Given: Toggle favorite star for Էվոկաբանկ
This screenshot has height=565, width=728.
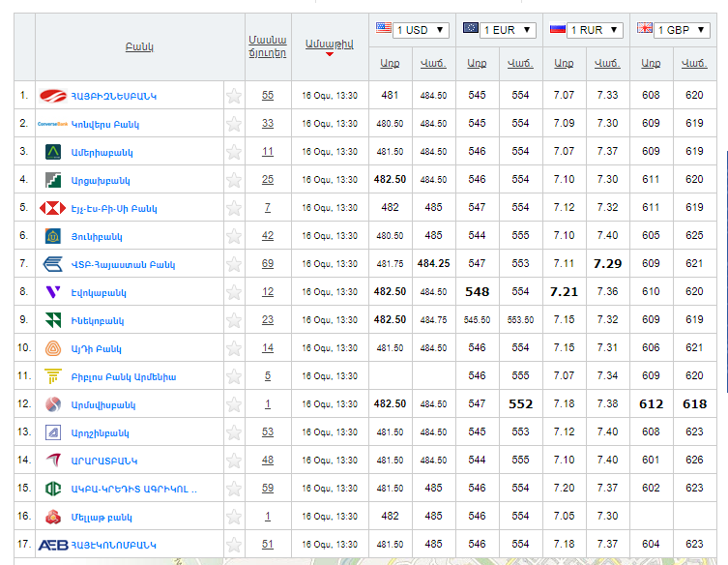Looking at the screenshot, I should pos(234,292).
